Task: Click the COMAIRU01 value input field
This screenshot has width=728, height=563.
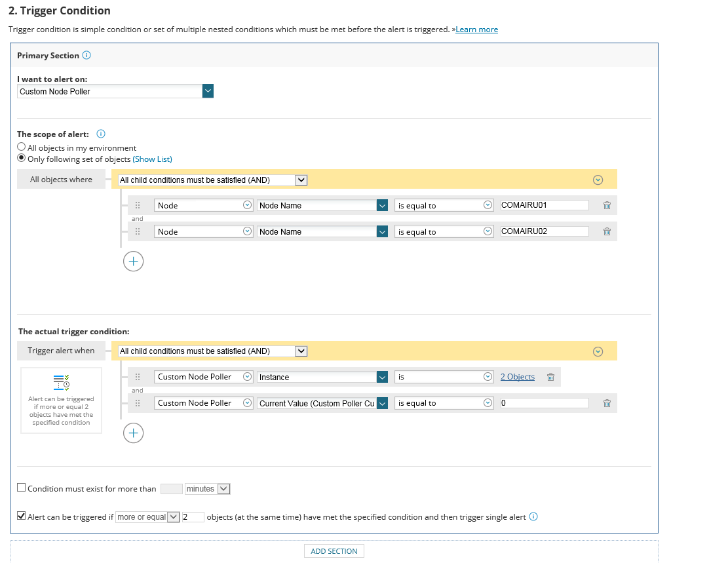Action: point(544,205)
